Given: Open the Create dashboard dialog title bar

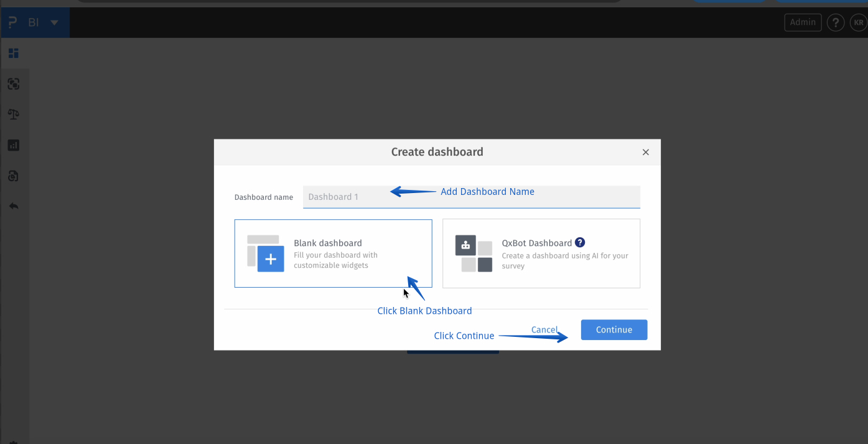Looking at the screenshot, I should (437, 151).
